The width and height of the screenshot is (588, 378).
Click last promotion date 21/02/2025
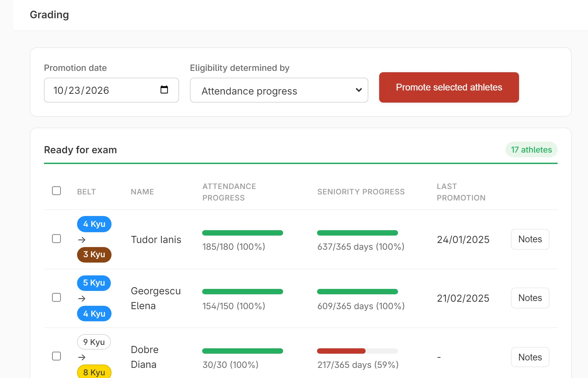pyautogui.click(x=463, y=298)
